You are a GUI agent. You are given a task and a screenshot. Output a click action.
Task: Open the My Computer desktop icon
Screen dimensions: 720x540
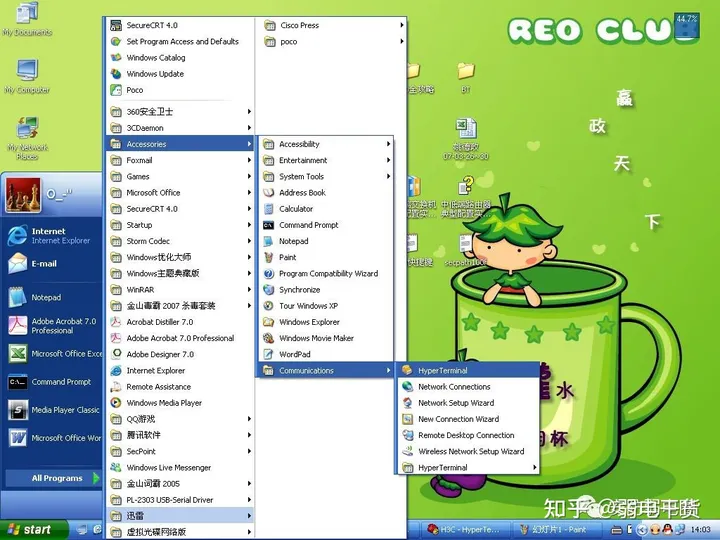[27, 77]
